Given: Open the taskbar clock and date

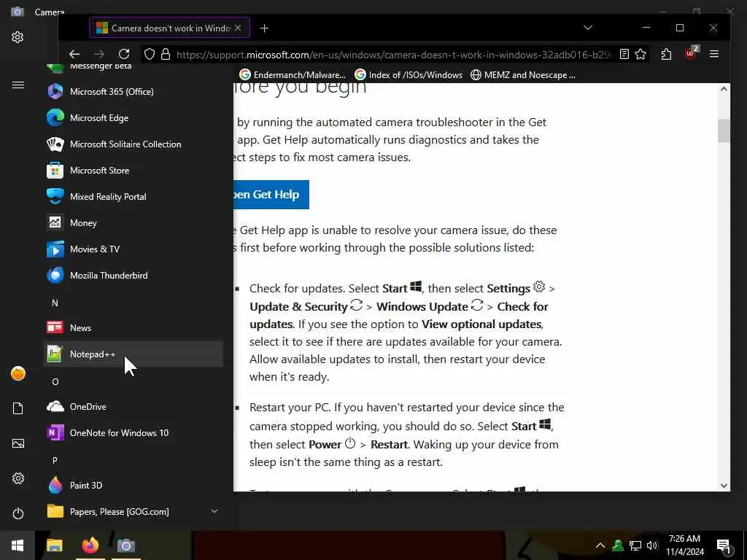Looking at the screenshot, I should coord(684,545).
